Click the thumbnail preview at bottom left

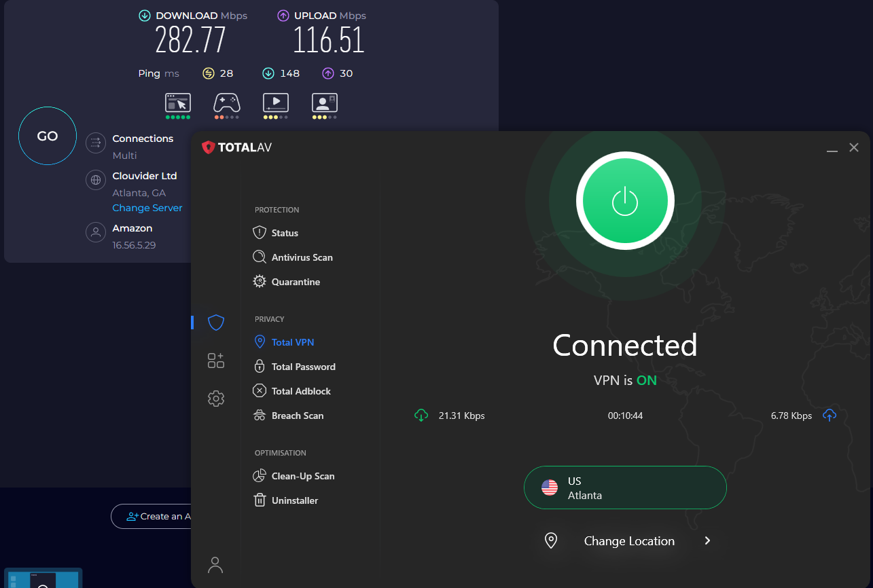point(43,578)
